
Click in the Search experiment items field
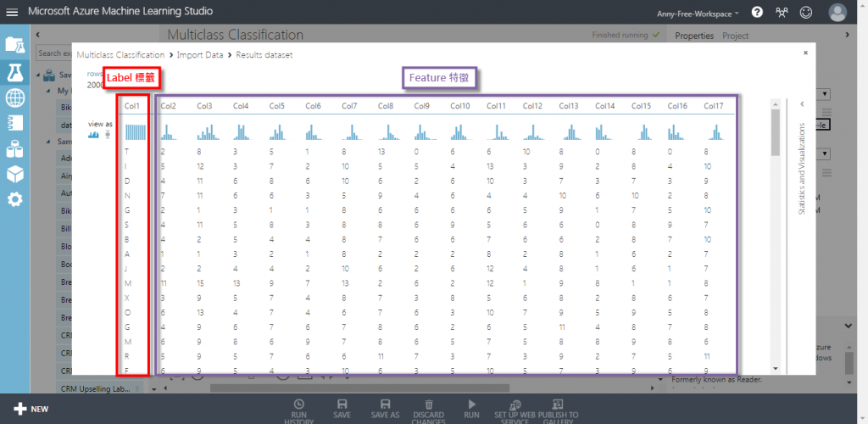click(x=53, y=53)
